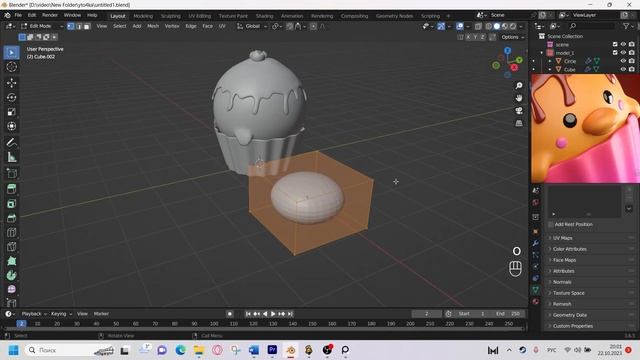This screenshot has height=360, width=640.
Task: Open the Material properties tab
Action: point(536,301)
